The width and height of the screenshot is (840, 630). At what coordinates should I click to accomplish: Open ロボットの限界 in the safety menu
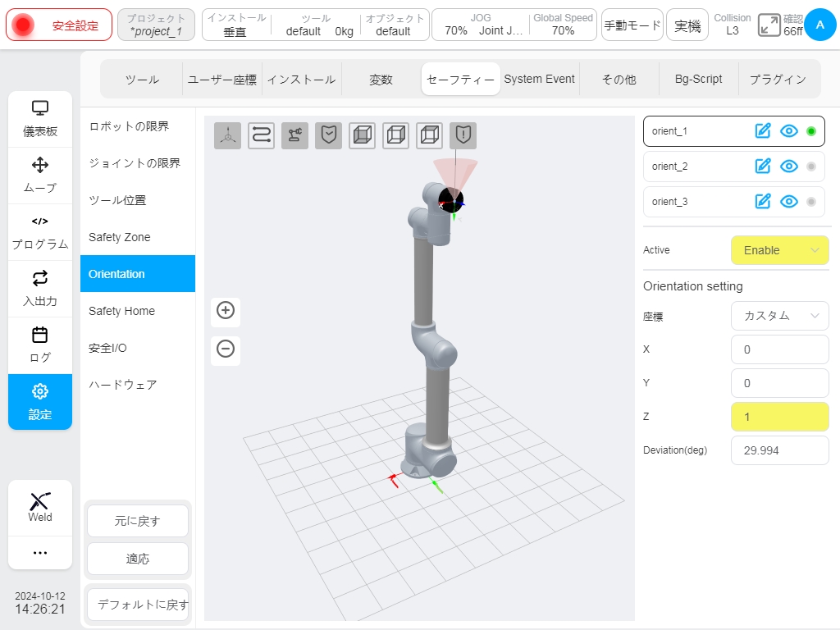138,126
